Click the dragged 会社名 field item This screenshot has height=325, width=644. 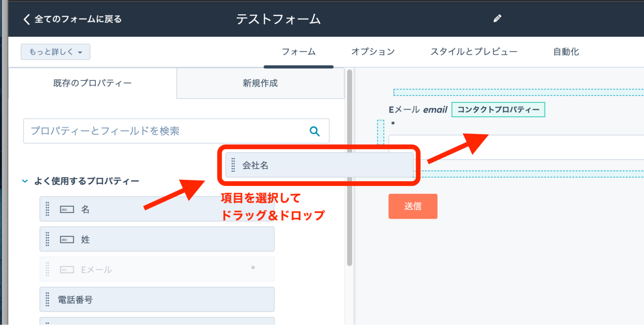click(319, 165)
